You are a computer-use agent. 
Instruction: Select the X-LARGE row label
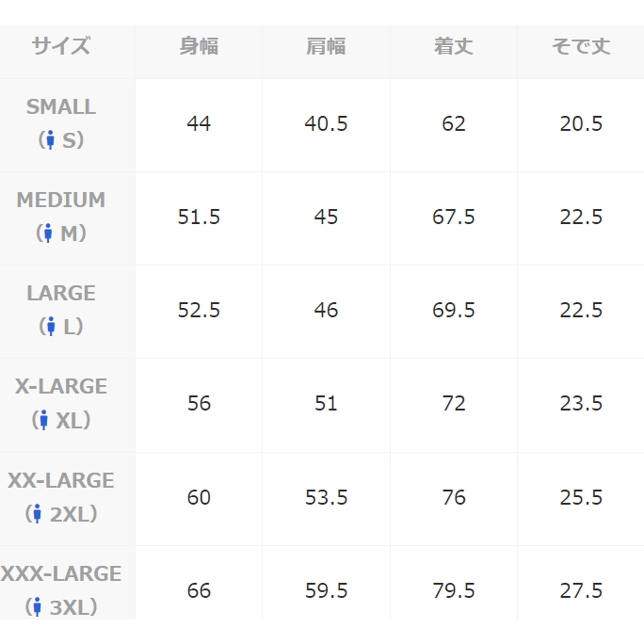[61, 386]
